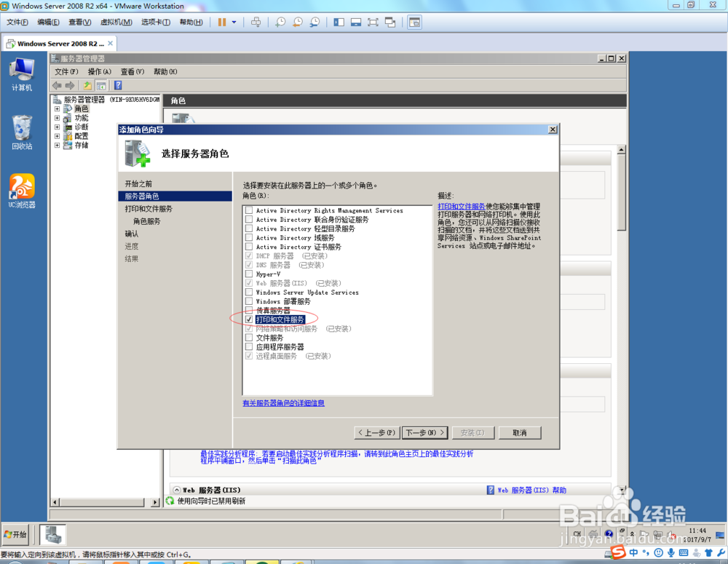Check the 文件服务 role checkbox
Image resolution: width=728 pixels, height=564 pixels.
pos(249,338)
